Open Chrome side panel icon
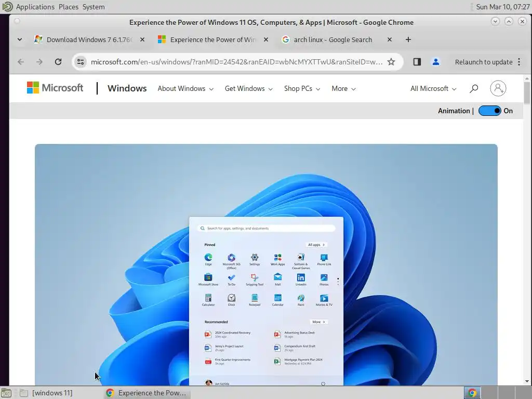This screenshot has width=532, height=399. coord(417,62)
